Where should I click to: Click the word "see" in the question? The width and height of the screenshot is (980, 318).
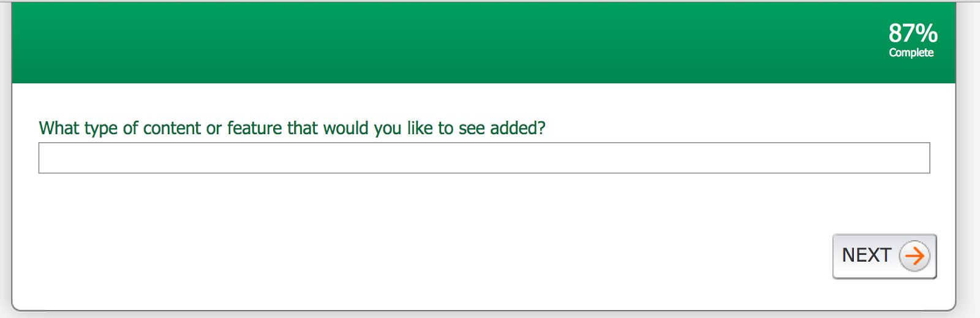[472, 129]
